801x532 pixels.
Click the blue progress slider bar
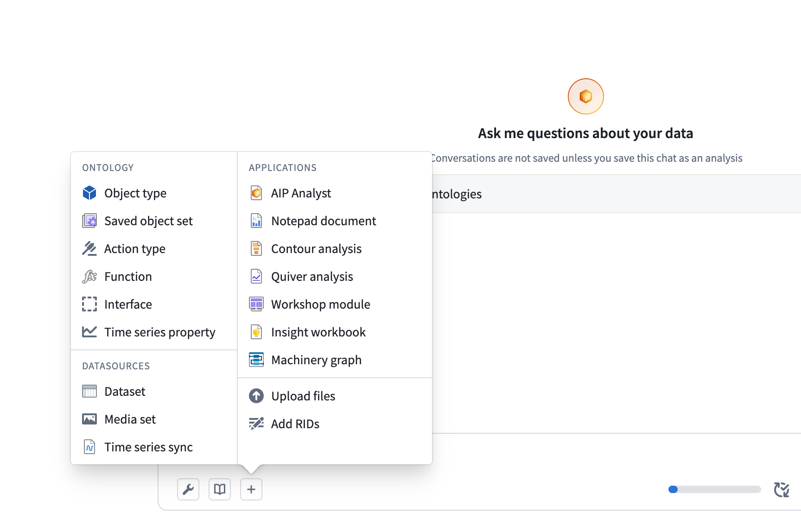tap(714, 489)
